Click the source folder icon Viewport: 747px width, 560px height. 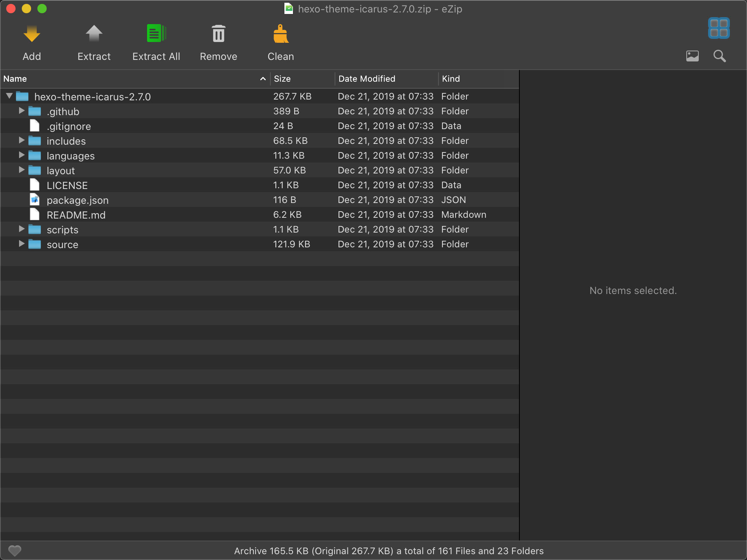35,244
